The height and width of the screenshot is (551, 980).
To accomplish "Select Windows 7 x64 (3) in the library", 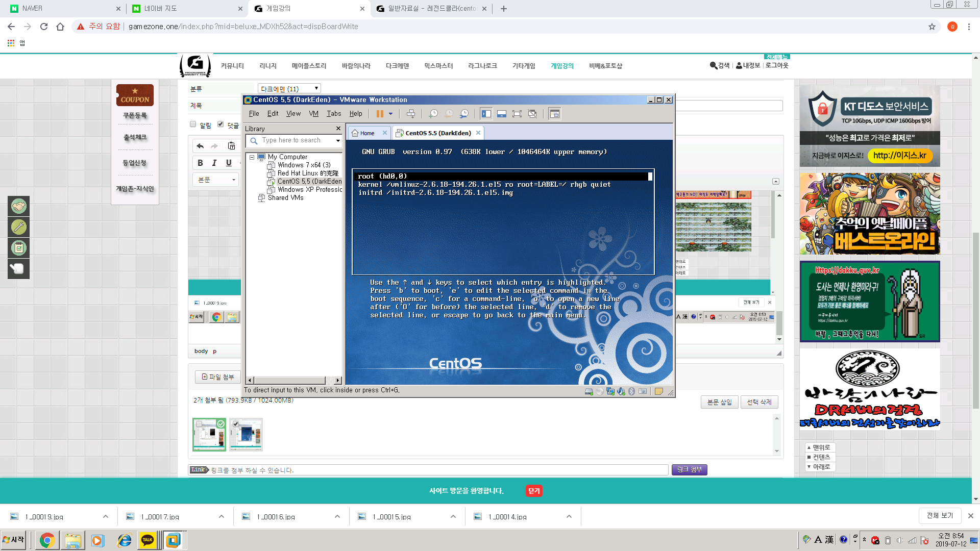I will (x=304, y=165).
